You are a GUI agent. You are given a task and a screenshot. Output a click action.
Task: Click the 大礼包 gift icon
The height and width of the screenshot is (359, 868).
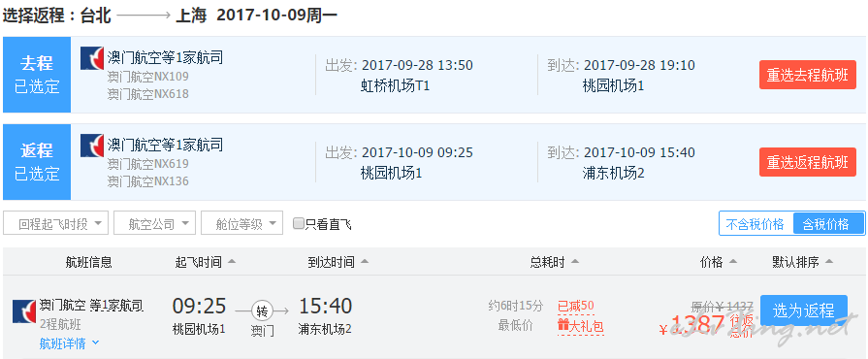[563, 326]
